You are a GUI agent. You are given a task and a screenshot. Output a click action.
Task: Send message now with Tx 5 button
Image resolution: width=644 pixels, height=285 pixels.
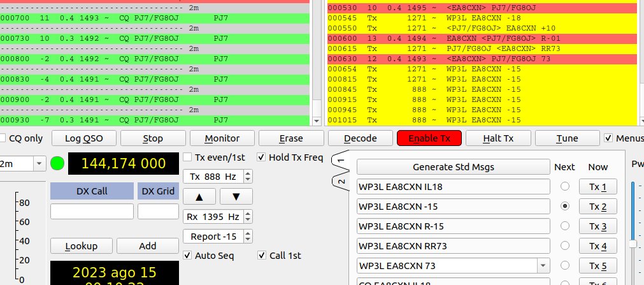pos(598,266)
